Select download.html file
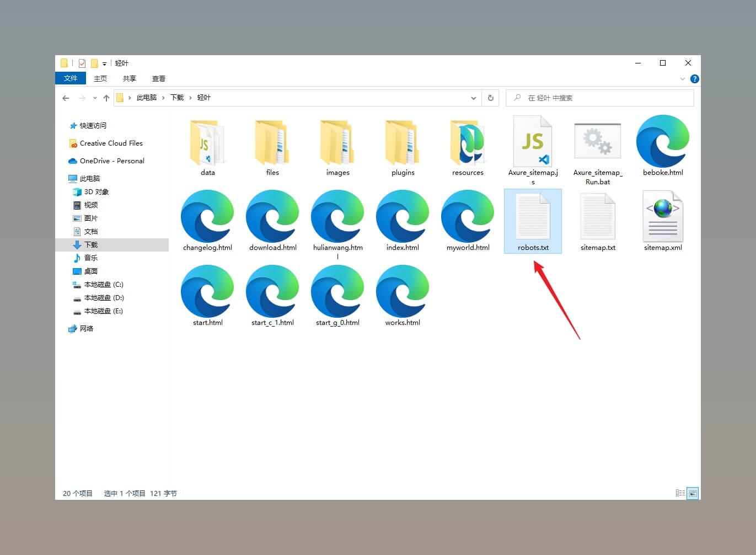756x555 pixels. click(x=272, y=221)
